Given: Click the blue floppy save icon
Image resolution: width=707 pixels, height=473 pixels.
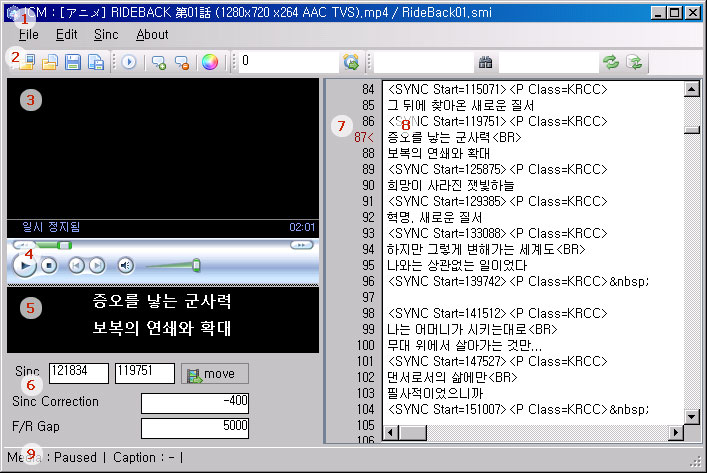Looking at the screenshot, I should (73, 62).
